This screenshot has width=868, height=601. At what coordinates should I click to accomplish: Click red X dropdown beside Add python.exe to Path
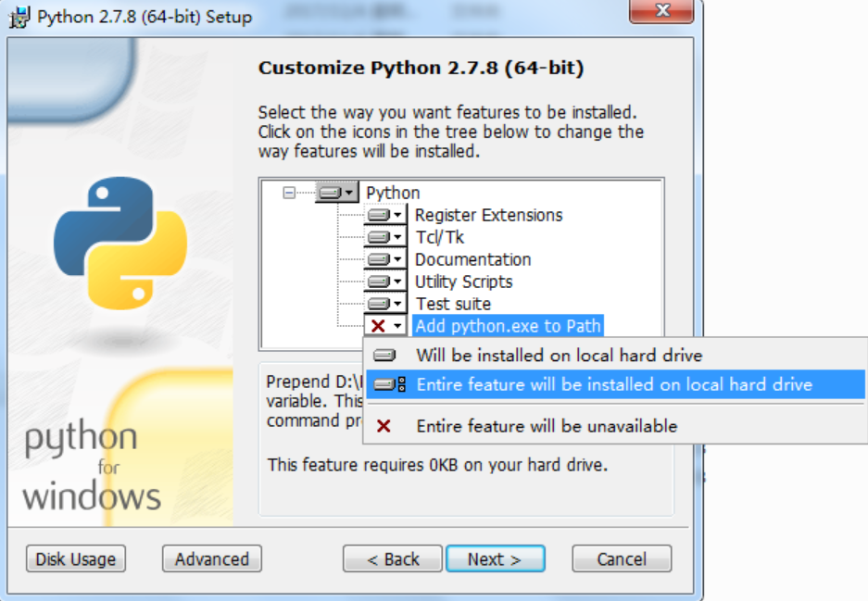385,325
